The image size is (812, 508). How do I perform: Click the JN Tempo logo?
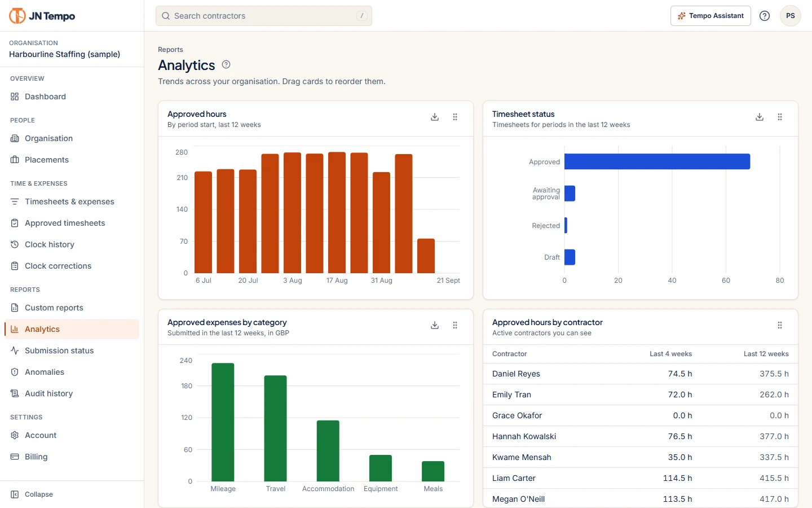pos(42,16)
